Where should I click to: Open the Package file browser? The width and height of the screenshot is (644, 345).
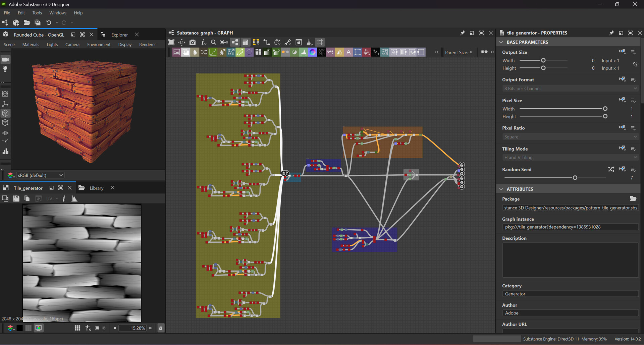tap(633, 198)
